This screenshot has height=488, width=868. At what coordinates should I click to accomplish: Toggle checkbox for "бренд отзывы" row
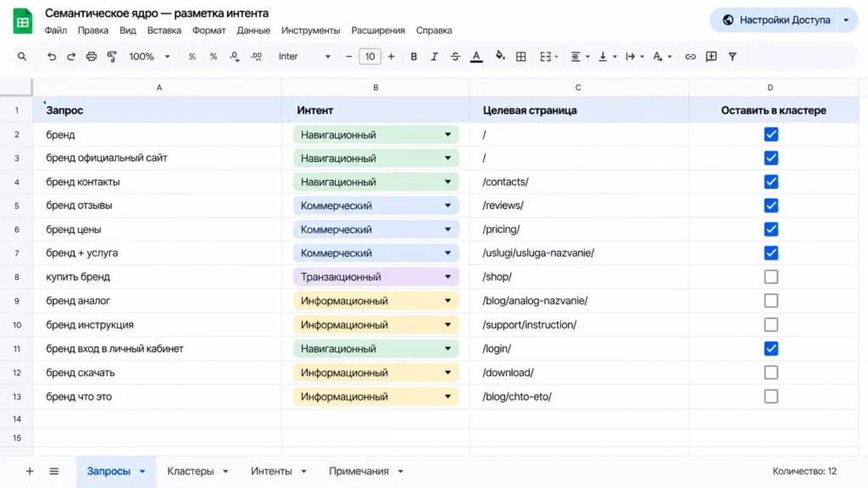click(x=771, y=205)
